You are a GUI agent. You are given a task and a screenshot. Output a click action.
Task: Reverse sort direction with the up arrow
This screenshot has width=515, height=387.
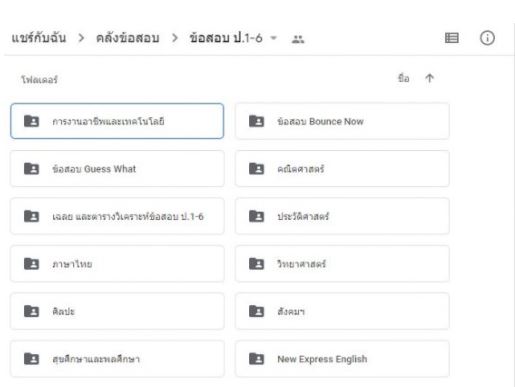429,78
